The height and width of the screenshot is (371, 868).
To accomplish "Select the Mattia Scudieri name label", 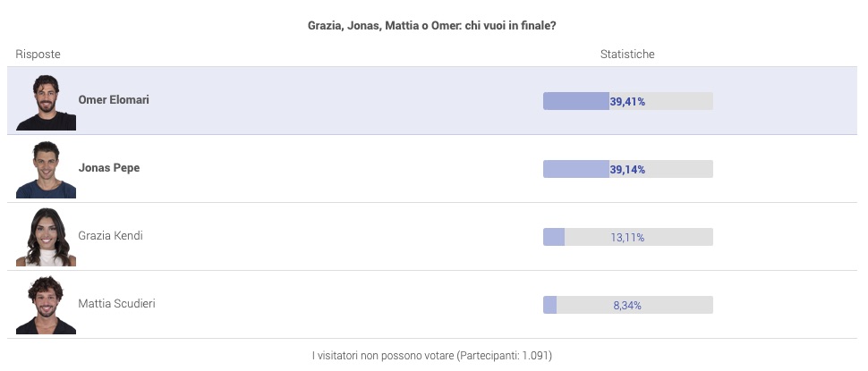I will click(x=117, y=304).
